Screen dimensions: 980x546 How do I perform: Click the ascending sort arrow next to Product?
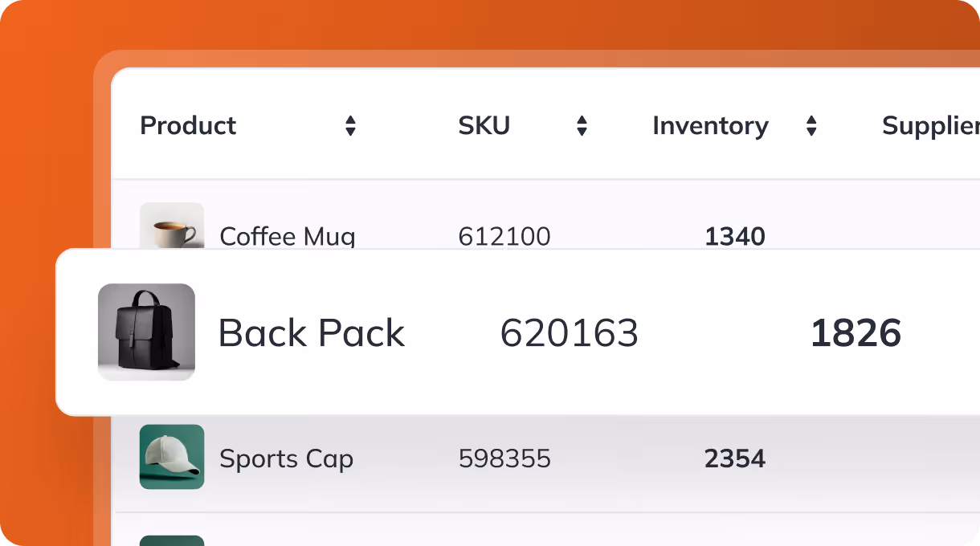coord(350,120)
